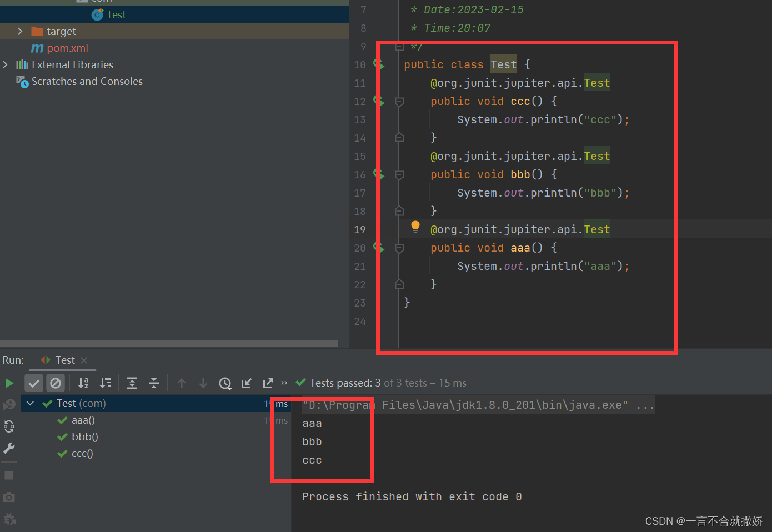Select the target folder in project tree
The height and width of the screenshot is (532, 772).
tap(61, 32)
